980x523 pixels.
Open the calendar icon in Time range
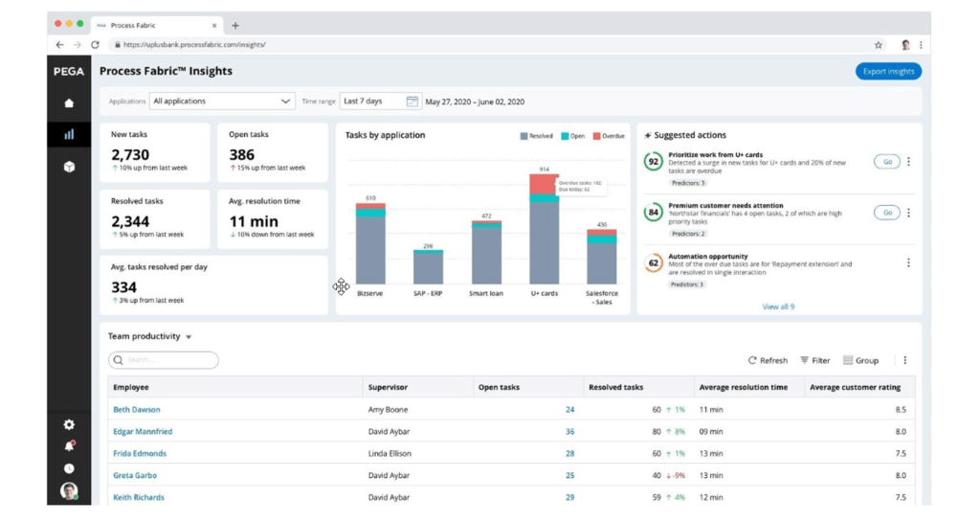click(x=412, y=102)
